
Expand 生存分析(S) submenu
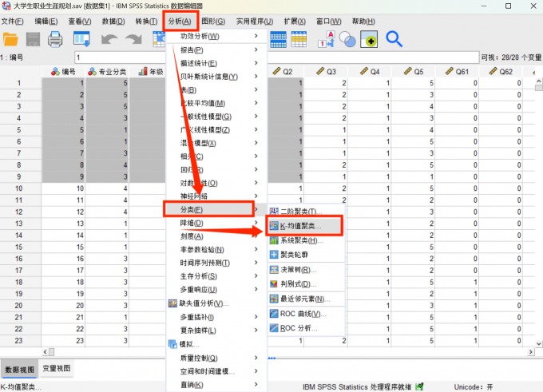216,276
